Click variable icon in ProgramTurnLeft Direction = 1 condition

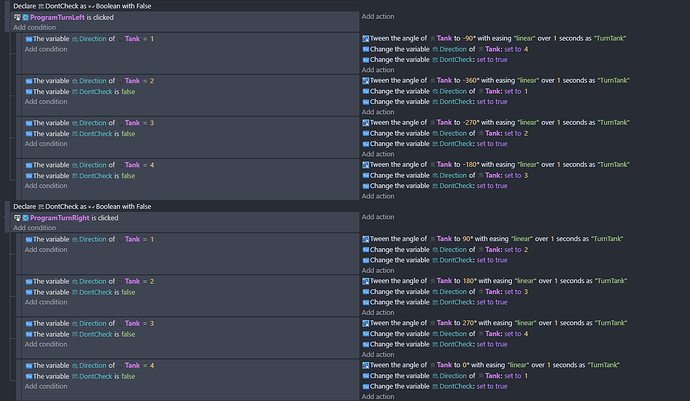[29, 38]
